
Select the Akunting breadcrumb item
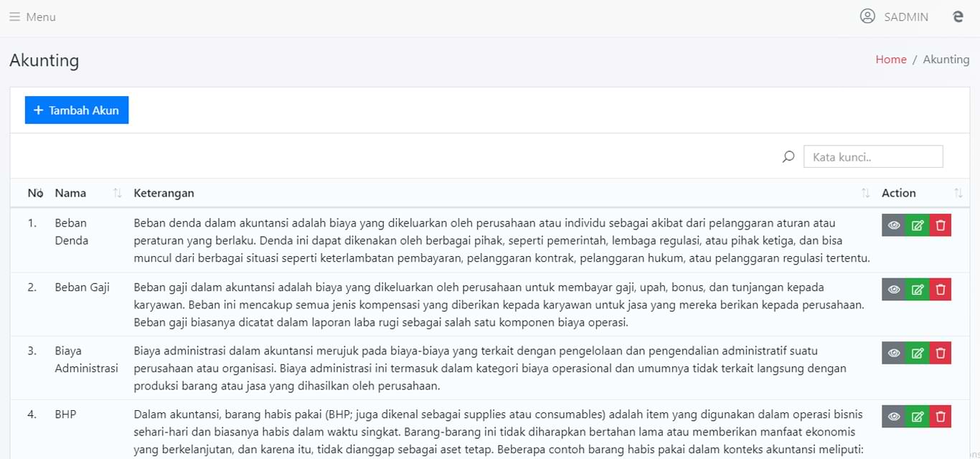pyautogui.click(x=946, y=60)
